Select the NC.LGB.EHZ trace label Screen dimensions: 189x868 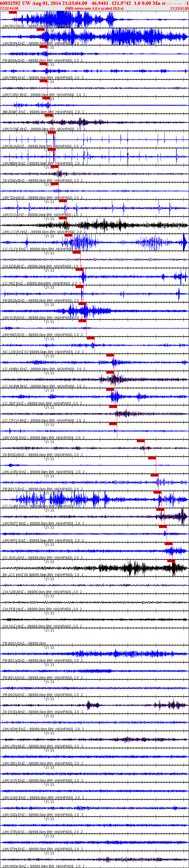point(43,352)
